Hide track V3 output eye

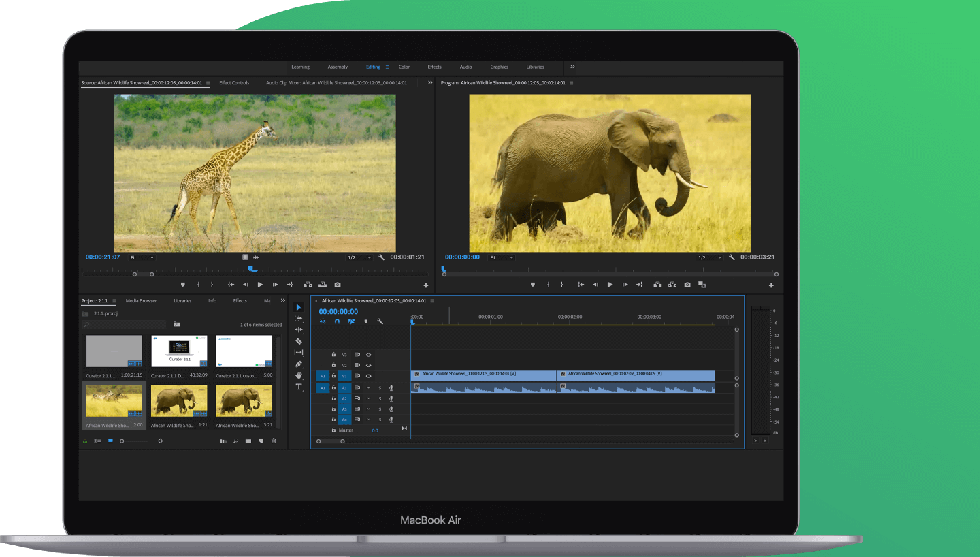(x=369, y=355)
